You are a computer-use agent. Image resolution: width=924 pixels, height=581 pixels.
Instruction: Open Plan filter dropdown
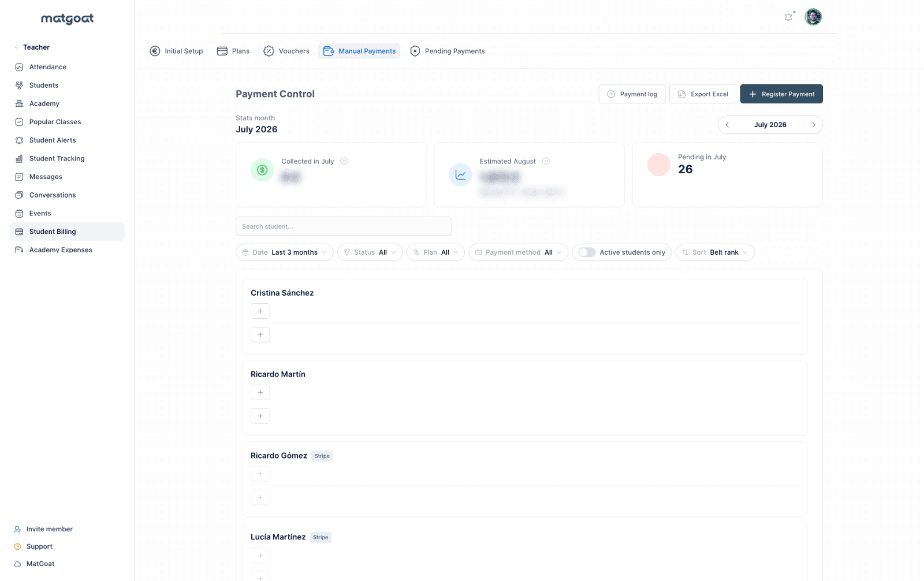pyautogui.click(x=435, y=252)
